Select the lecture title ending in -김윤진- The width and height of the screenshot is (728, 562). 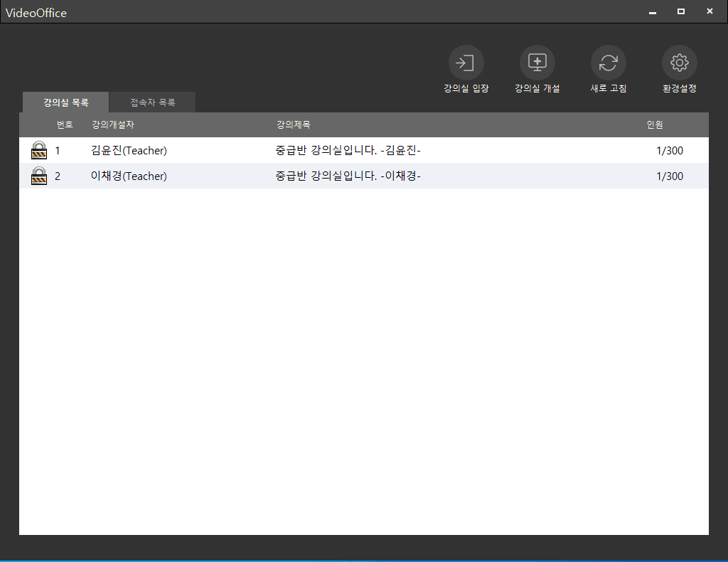pos(348,151)
